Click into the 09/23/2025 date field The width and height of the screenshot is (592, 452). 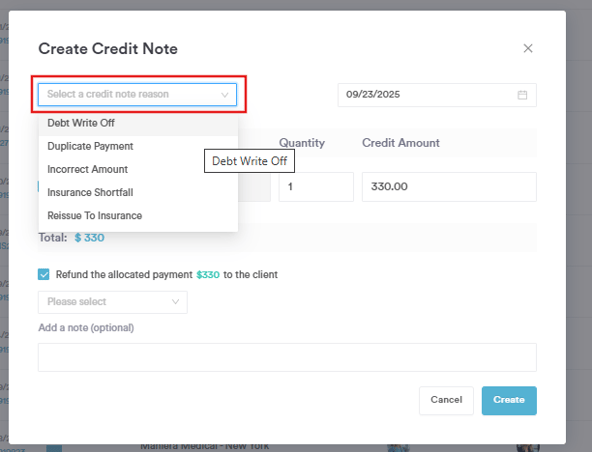pyautogui.click(x=437, y=95)
